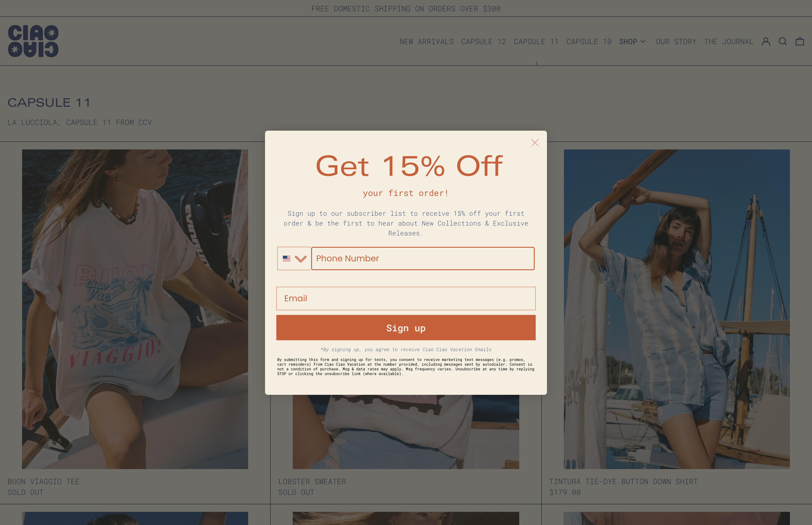812x525 pixels.
Task: Click the Ciao Ciao logo
Action: tap(33, 41)
